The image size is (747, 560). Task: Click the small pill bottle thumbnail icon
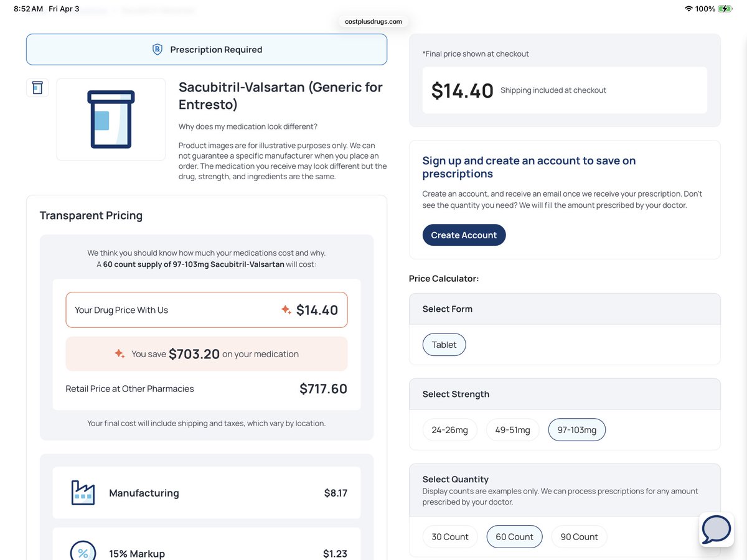(x=37, y=88)
